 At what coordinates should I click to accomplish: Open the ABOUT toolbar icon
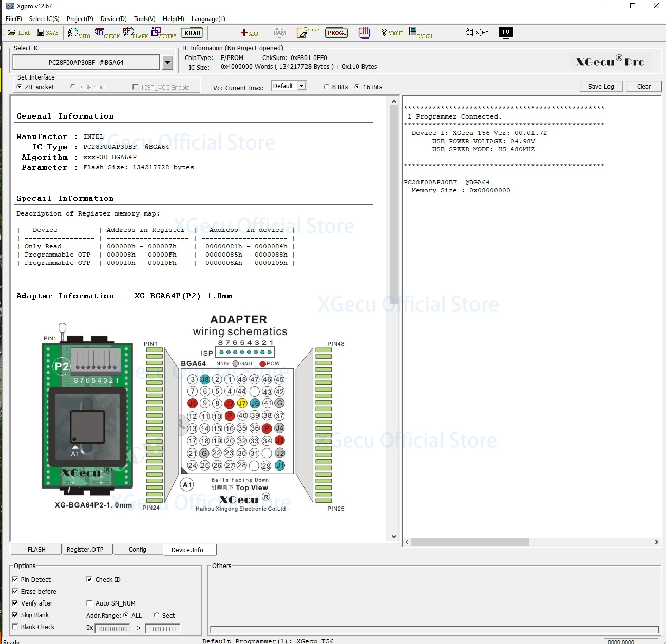(392, 33)
